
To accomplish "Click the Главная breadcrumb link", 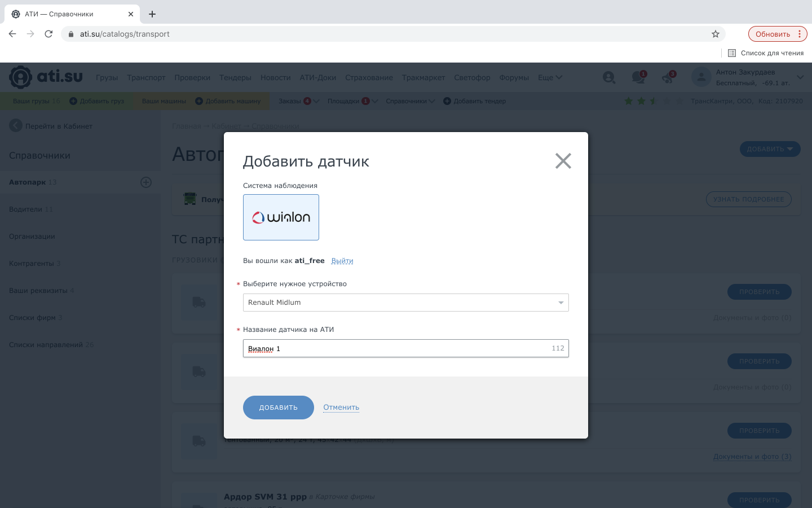I will click(x=186, y=126).
